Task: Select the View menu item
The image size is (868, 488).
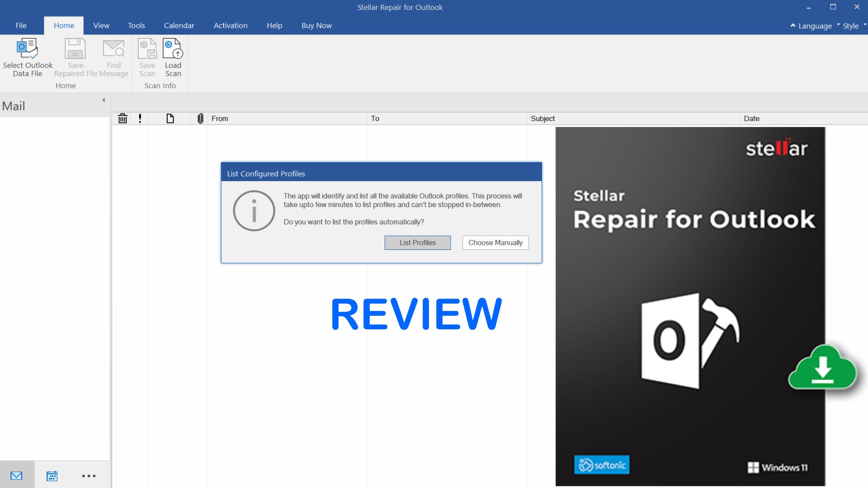Action: click(100, 25)
